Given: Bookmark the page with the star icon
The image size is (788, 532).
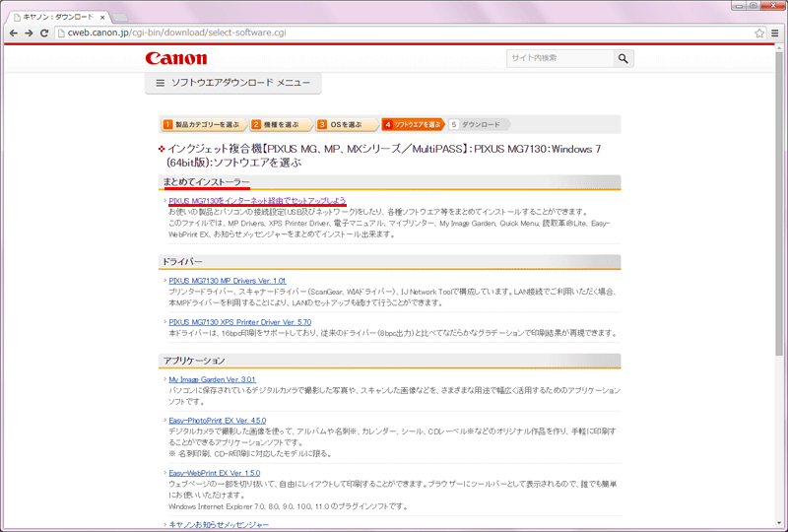Looking at the screenshot, I should (x=758, y=33).
